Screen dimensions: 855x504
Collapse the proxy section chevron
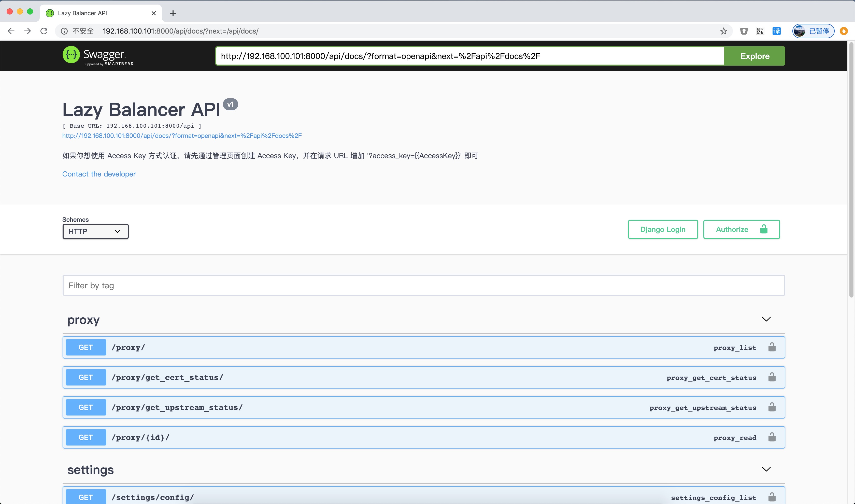point(766,319)
